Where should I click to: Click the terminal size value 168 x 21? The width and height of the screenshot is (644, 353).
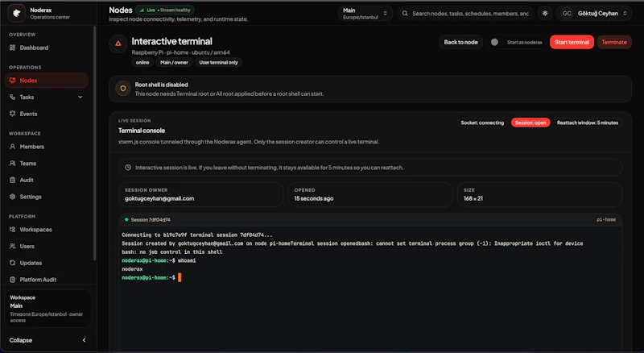pos(473,198)
